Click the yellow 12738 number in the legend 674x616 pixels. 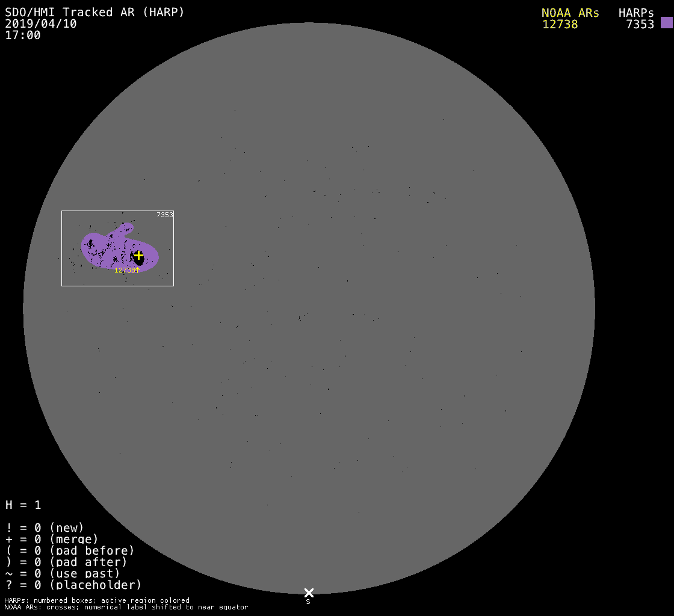tap(560, 24)
